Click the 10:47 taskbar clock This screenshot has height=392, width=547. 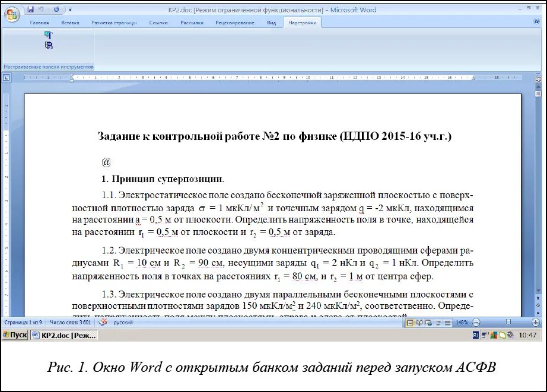click(528, 335)
